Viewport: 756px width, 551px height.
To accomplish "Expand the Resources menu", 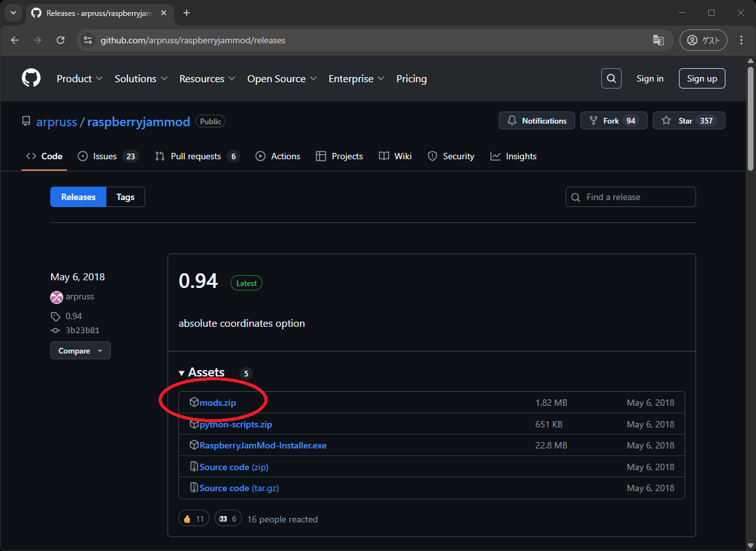I will 208,78.
